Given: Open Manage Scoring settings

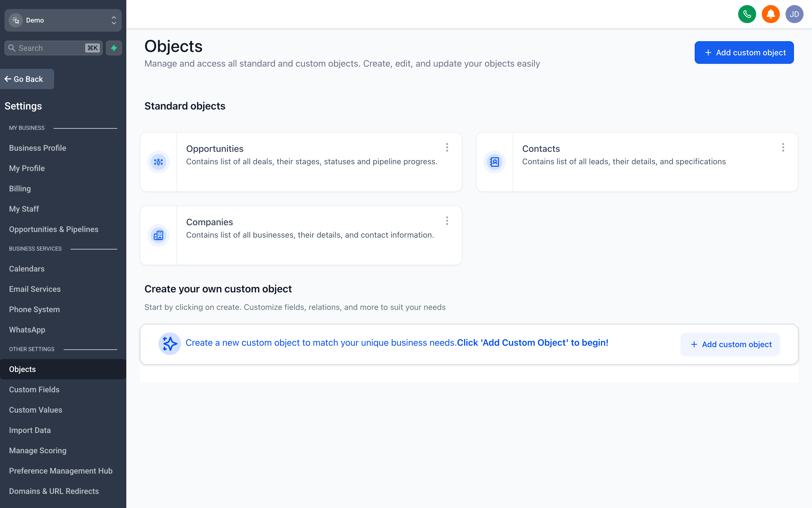Looking at the screenshot, I should click(37, 450).
